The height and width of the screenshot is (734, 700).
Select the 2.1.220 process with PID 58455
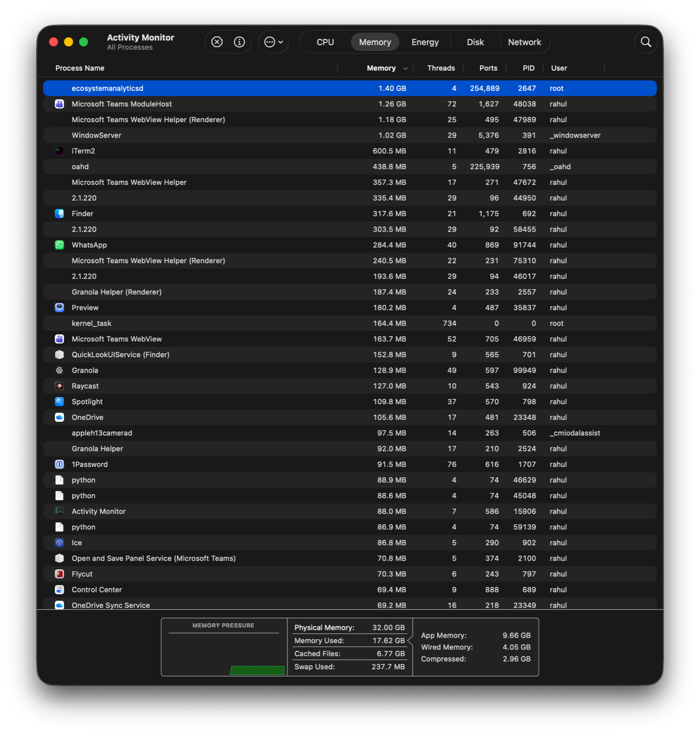click(349, 229)
